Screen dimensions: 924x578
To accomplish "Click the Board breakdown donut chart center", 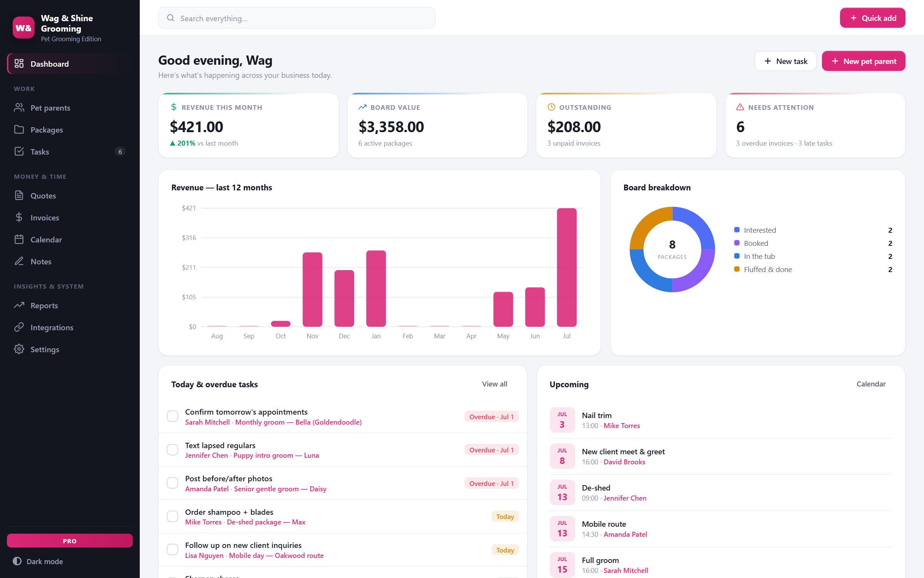I will [x=672, y=249].
